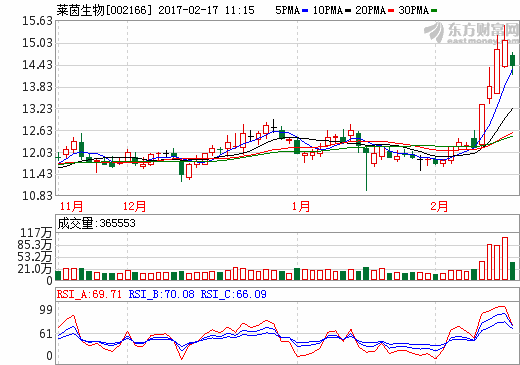
Task: Click the RSI_C:66.09 indicator value
Action: click(x=234, y=294)
